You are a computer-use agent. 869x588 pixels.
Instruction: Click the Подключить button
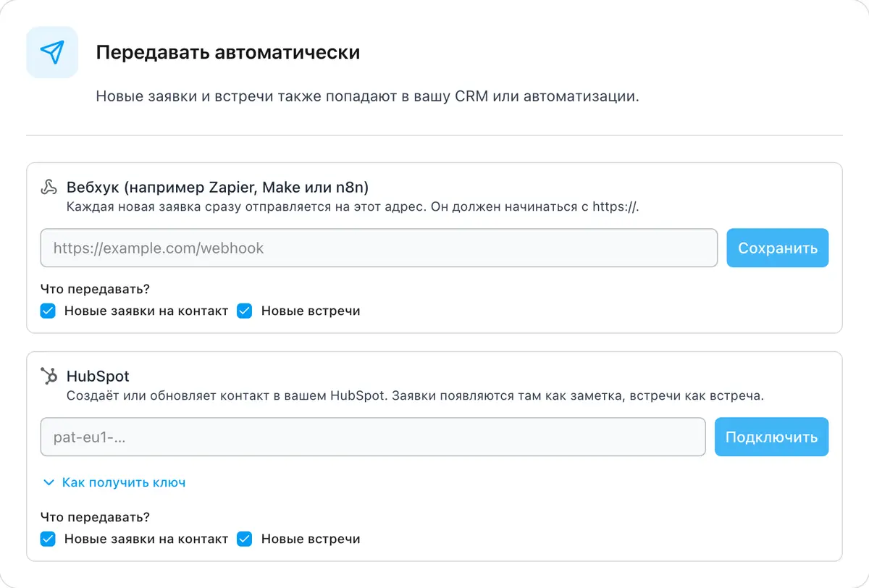[x=772, y=437]
